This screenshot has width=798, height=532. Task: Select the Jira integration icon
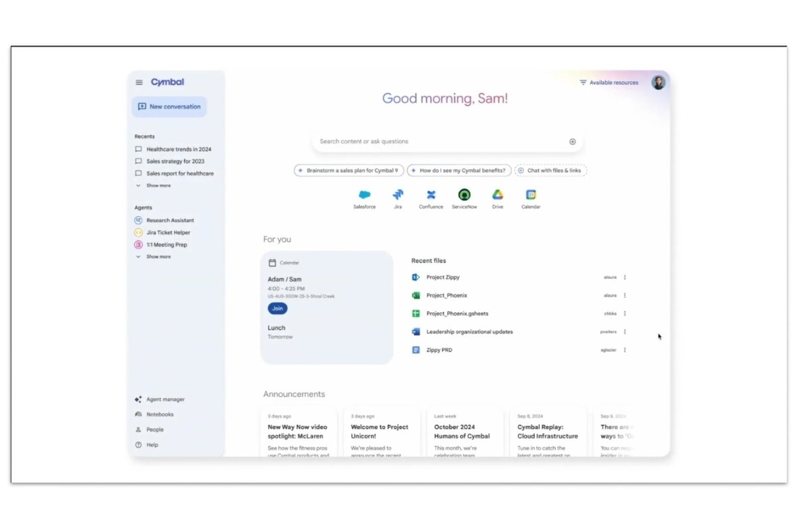click(x=398, y=196)
